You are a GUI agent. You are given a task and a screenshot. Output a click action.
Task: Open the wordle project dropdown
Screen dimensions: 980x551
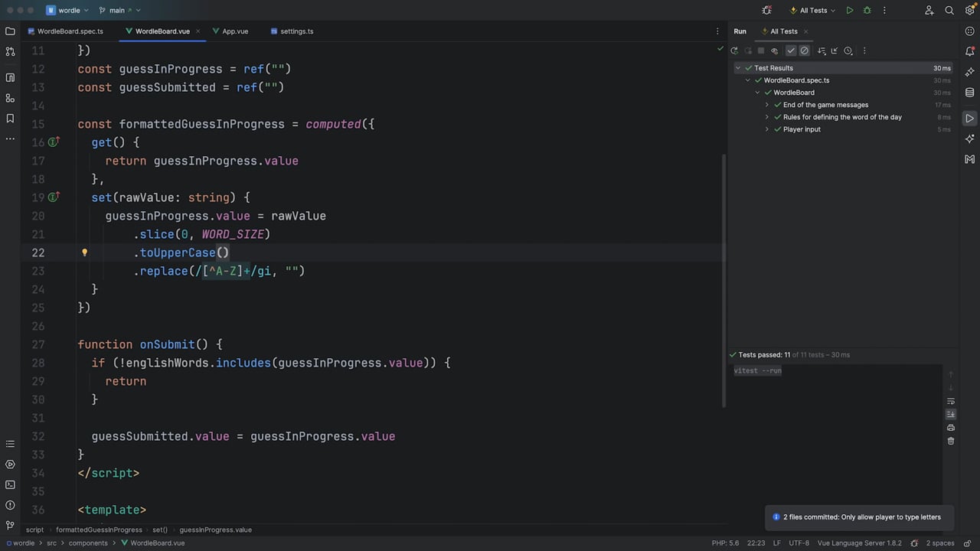tap(67, 11)
